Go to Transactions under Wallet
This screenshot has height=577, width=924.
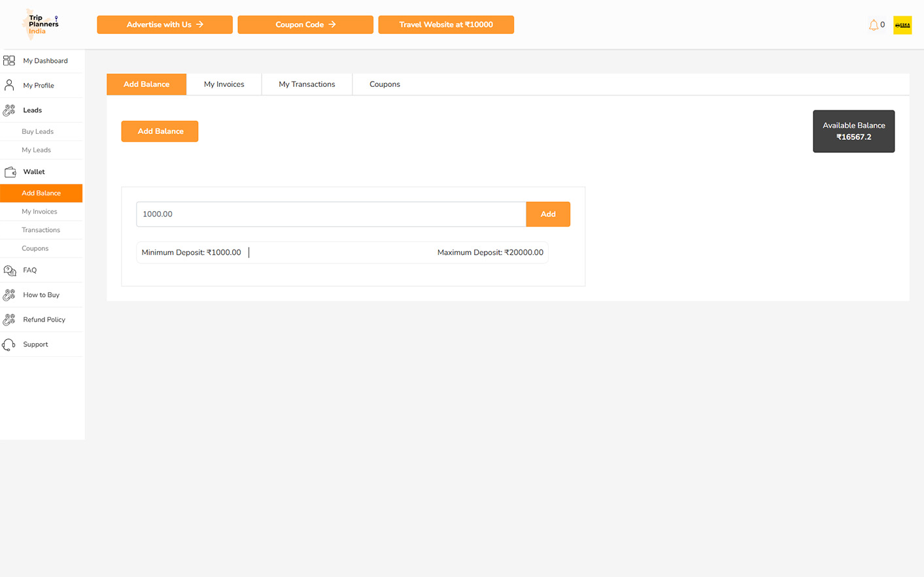pos(41,230)
